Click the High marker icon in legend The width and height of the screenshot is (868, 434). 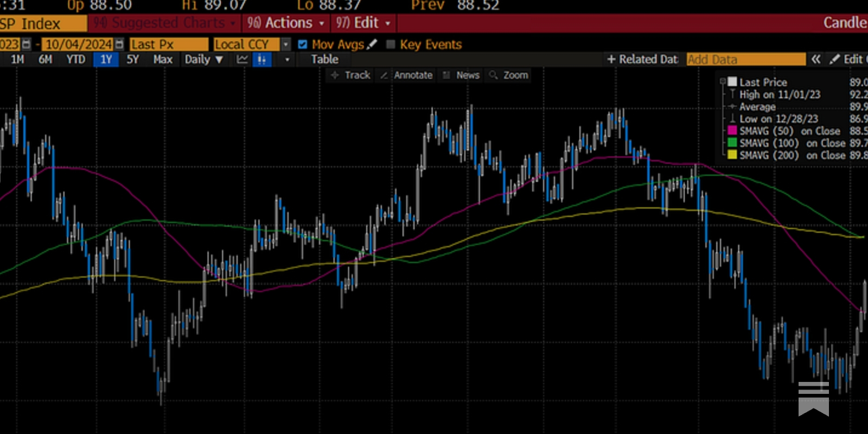tap(732, 94)
